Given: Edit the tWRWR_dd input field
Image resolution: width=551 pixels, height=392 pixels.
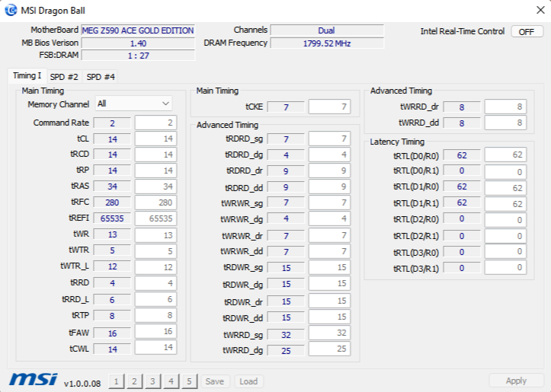Looking at the screenshot, I should coord(330,251).
